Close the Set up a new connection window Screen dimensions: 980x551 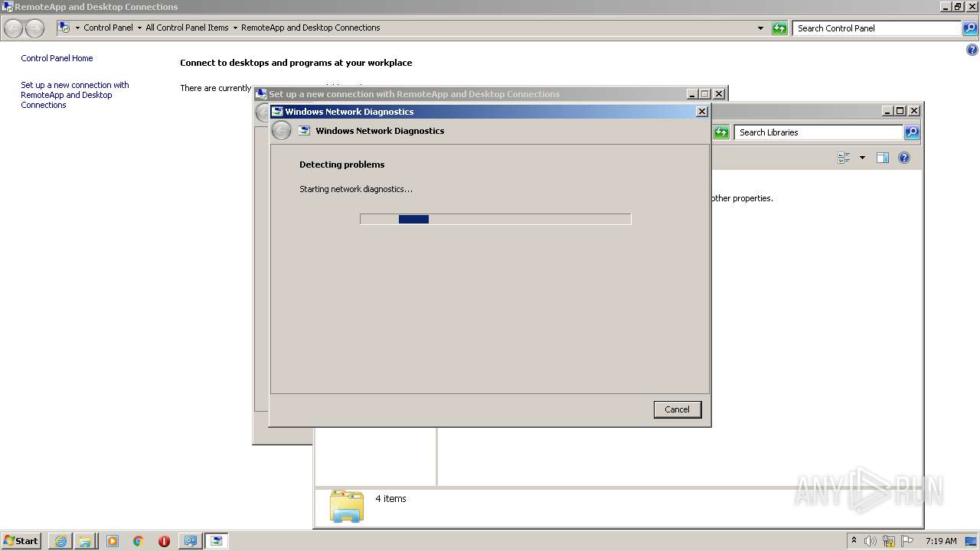[718, 94]
